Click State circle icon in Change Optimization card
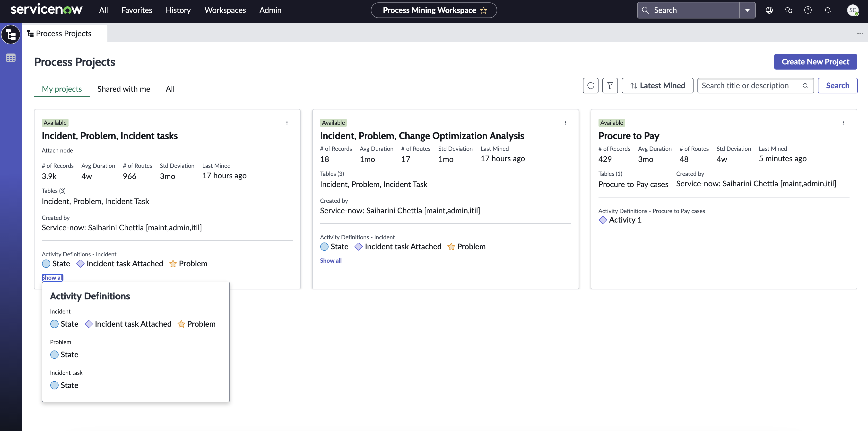 (324, 247)
